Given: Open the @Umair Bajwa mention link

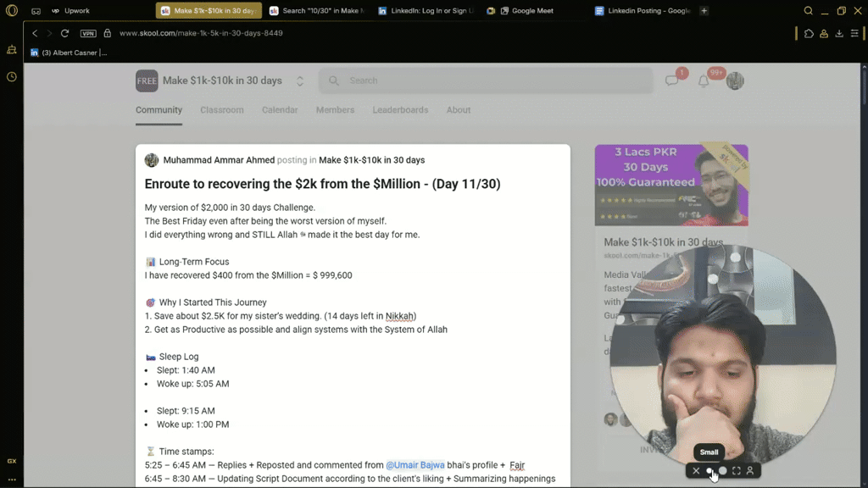Looking at the screenshot, I should 415,465.
